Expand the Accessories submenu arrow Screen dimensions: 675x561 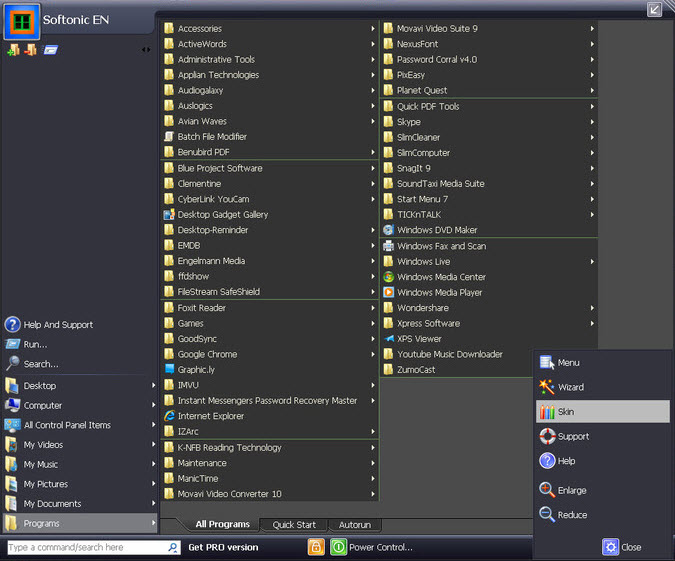[x=373, y=28]
